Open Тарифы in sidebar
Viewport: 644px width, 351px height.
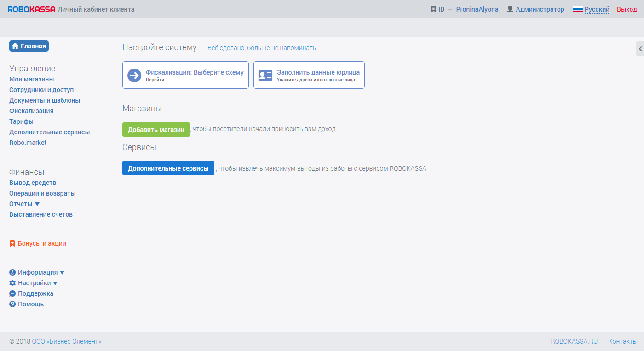coord(21,121)
